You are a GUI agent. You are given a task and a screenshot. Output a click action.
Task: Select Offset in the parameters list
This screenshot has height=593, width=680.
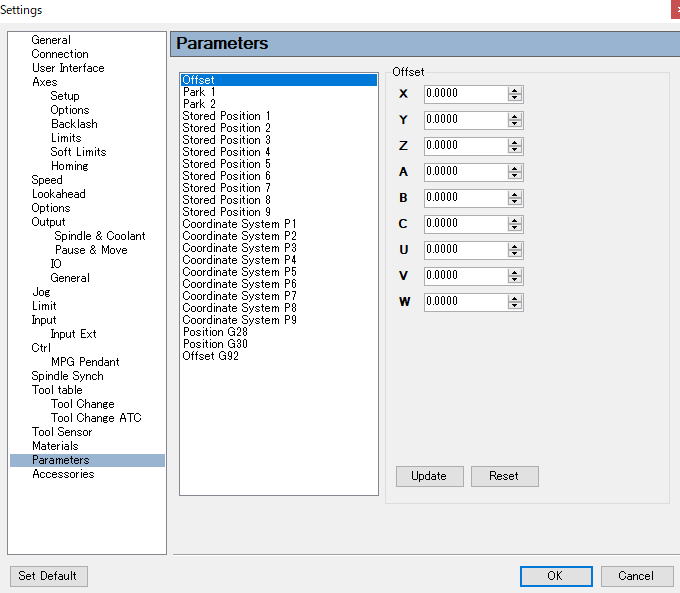pyautogui.click(x=279, y=80)
